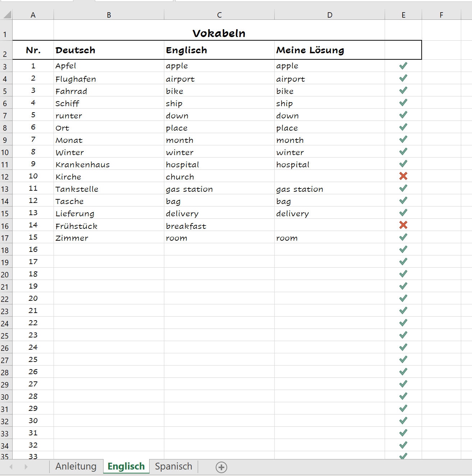Click the green checkmark beside 'apple'
The image size is (472, 476).
(403, 65)
